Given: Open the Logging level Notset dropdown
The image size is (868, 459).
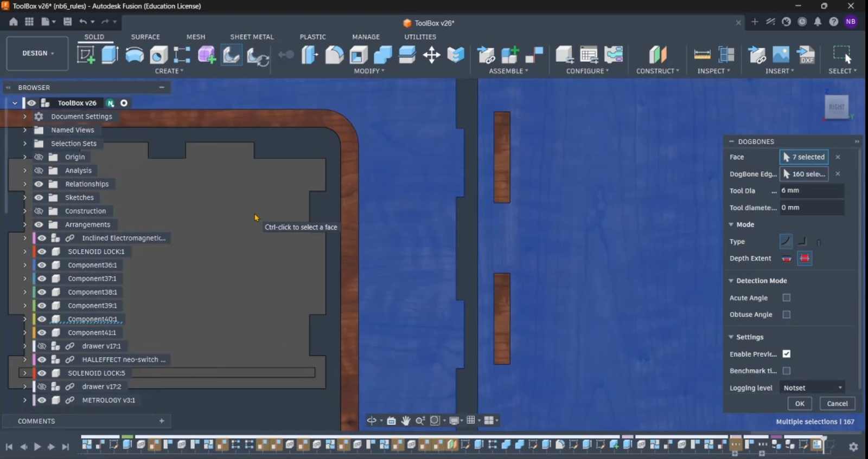Looking at the screenshot, I should (812, 387).
